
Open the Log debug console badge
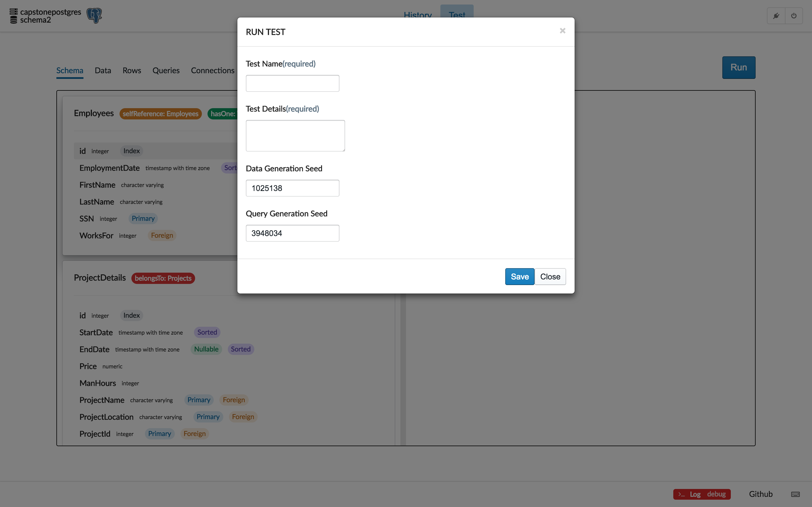(701, 494)
